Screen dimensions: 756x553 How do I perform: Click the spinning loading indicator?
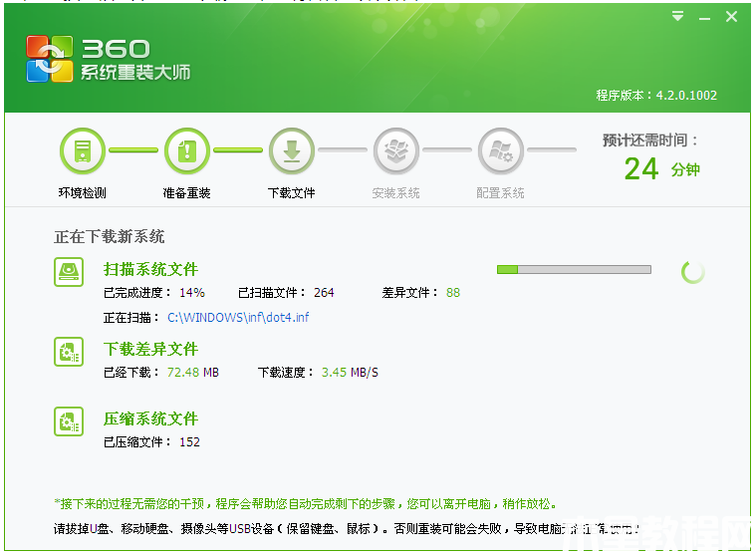click(x=693, y=272)
